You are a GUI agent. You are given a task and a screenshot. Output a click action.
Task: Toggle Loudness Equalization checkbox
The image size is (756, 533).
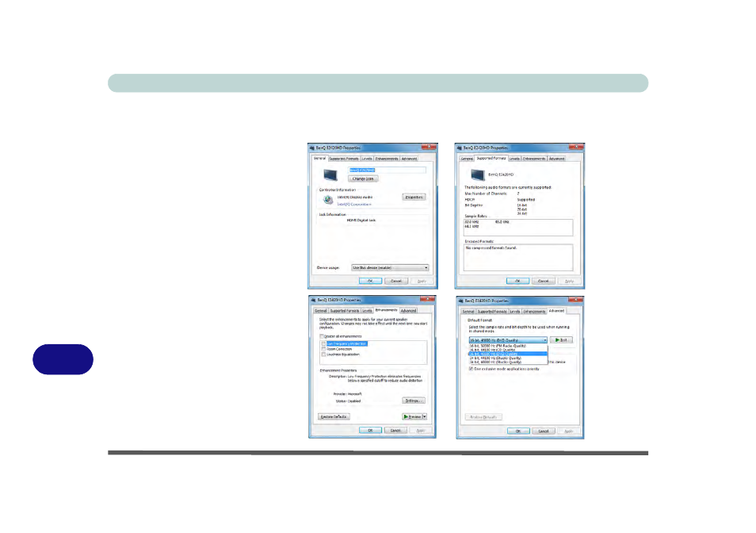point(323,355)
